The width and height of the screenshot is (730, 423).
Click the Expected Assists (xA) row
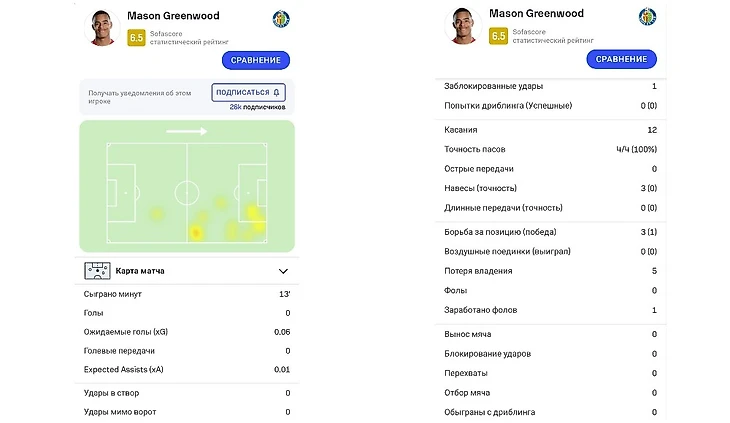click(187, 369)
